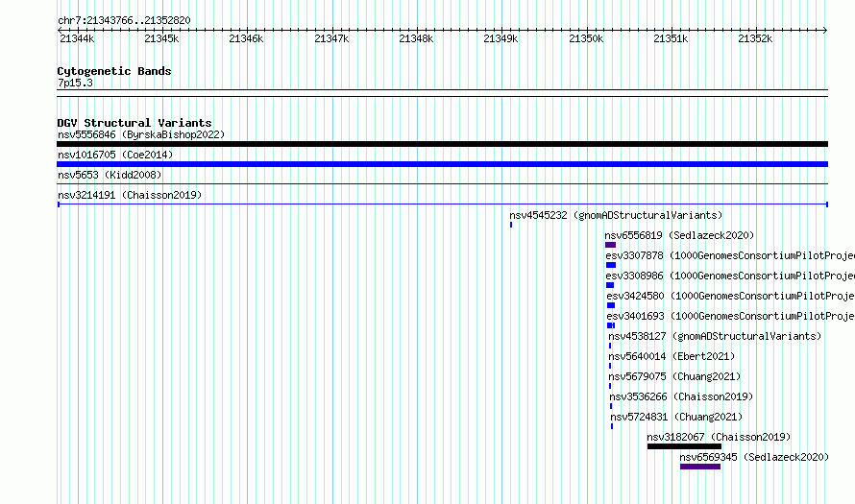Click the nsv5640014 (Ebert2021) label

(672, 356)
